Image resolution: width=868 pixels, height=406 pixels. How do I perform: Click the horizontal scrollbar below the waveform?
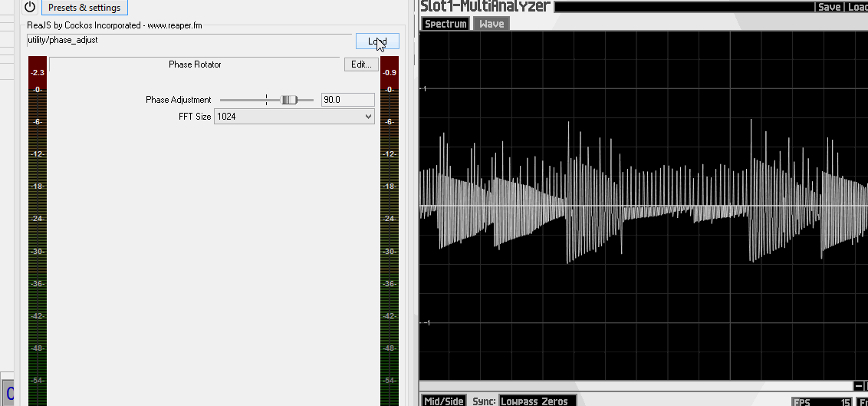pyautogui.click(x=636, y=386)
